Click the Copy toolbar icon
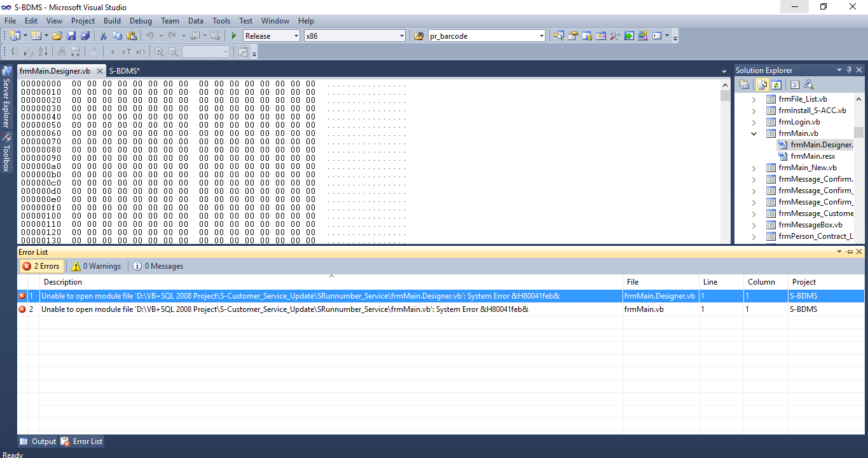868x458 pixels. [x=117, y=36]
